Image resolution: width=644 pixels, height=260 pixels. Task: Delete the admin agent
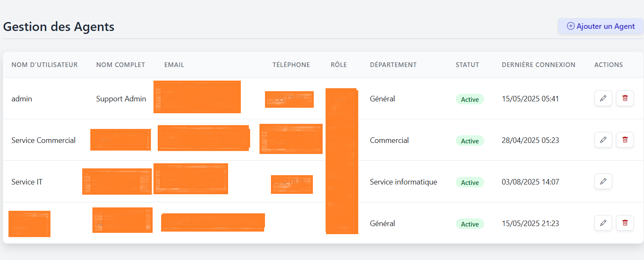(x=624, y=98)
